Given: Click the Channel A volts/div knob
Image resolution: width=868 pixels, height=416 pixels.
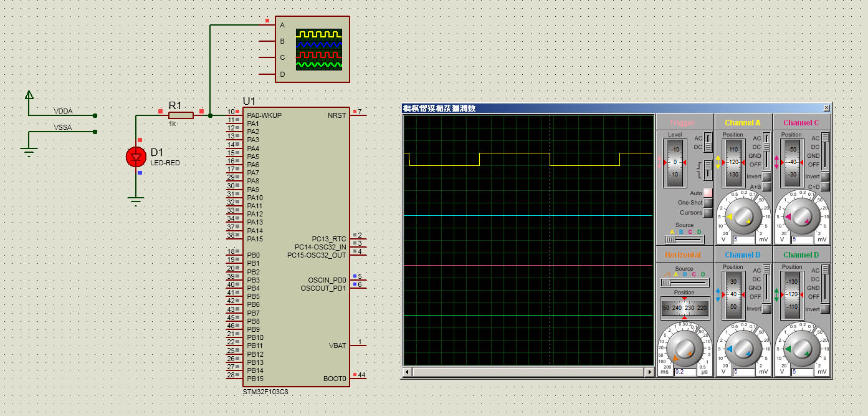Looking at the screenshot, I should pos(743,216).
